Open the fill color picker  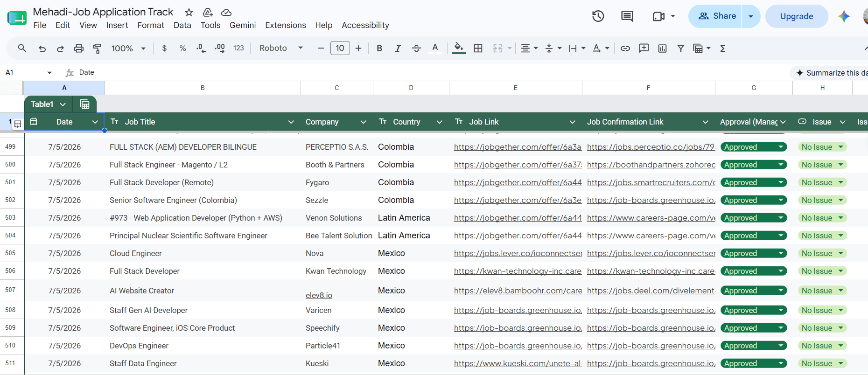459,48
